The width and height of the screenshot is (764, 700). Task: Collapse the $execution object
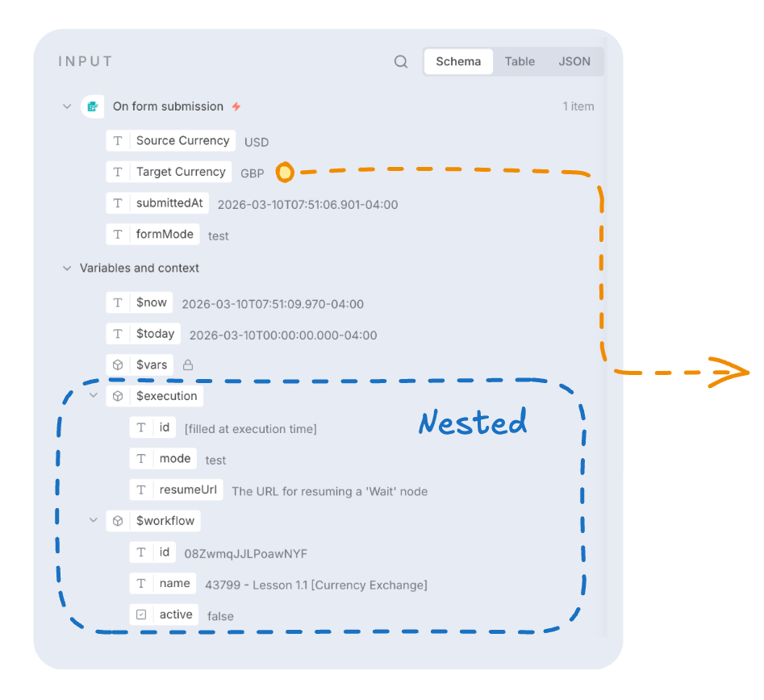click(x=94, y=395)
